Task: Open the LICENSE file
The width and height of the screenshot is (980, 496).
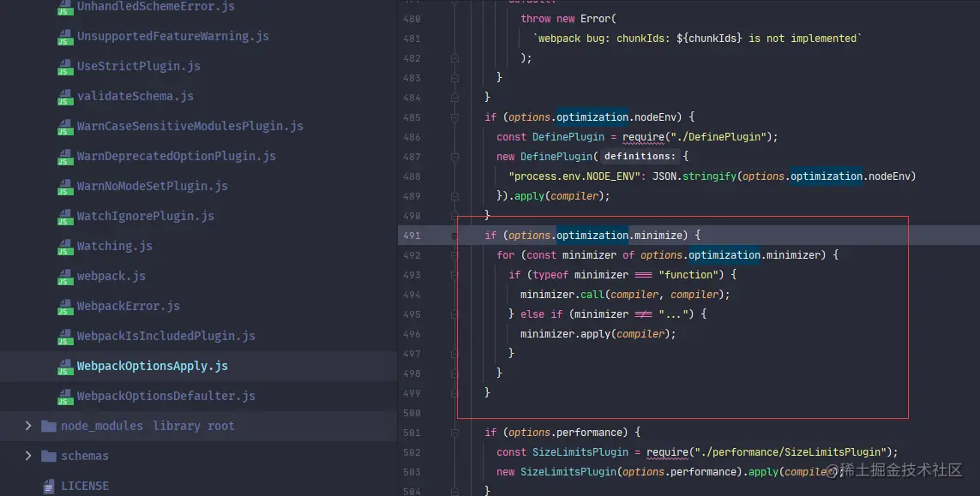Action: pos(84,486)
